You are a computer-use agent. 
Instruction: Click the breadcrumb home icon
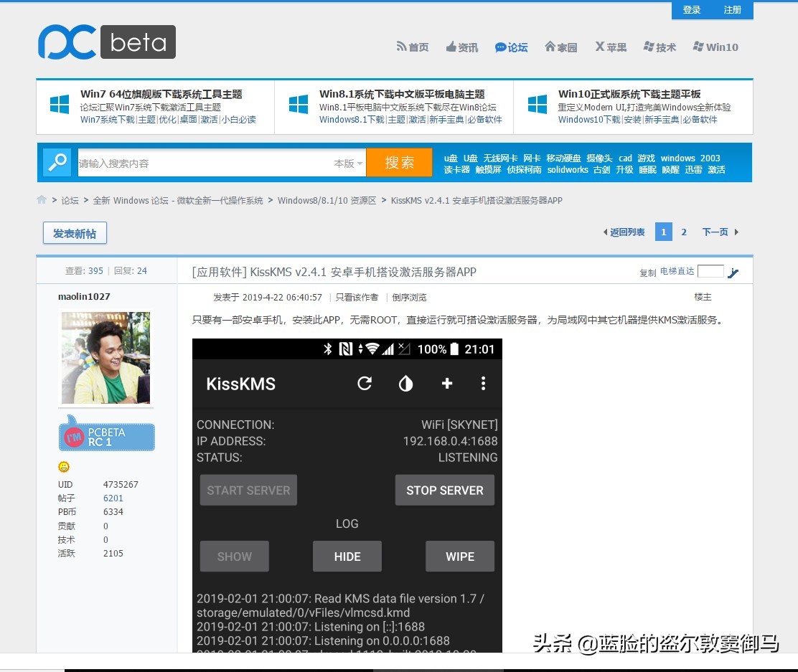[42, 200]
